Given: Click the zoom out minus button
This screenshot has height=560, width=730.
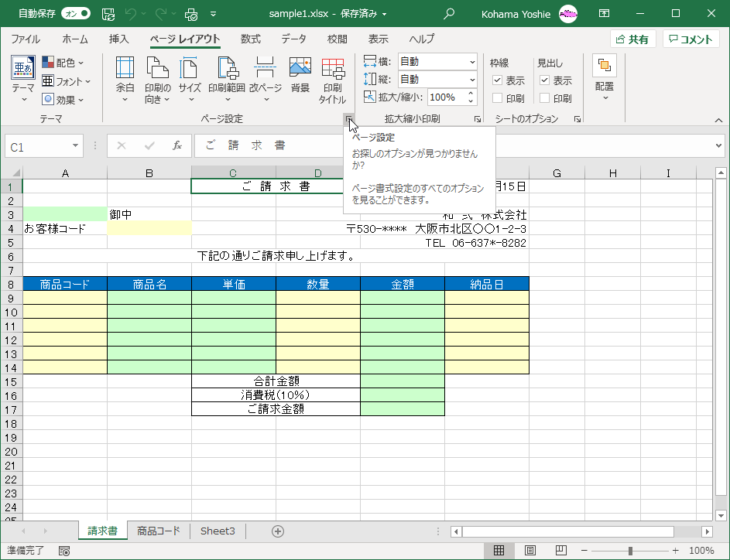Looking at the screenshot, I should pos(584,551).
